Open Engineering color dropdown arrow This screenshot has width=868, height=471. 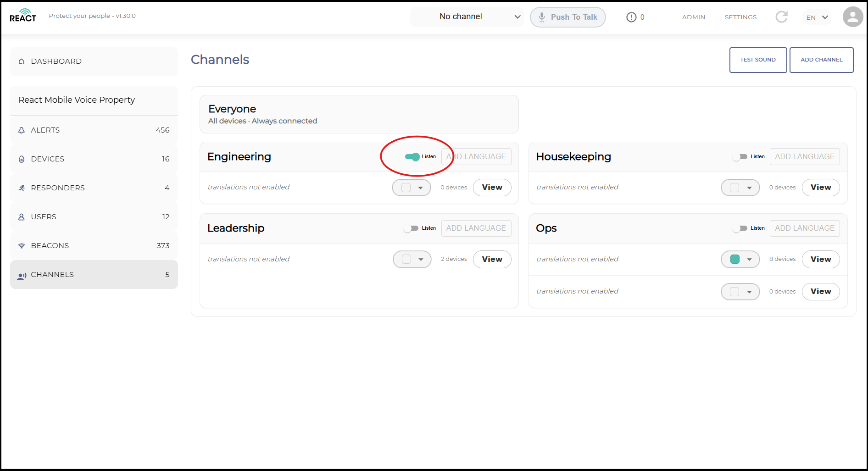pos(420,188)
